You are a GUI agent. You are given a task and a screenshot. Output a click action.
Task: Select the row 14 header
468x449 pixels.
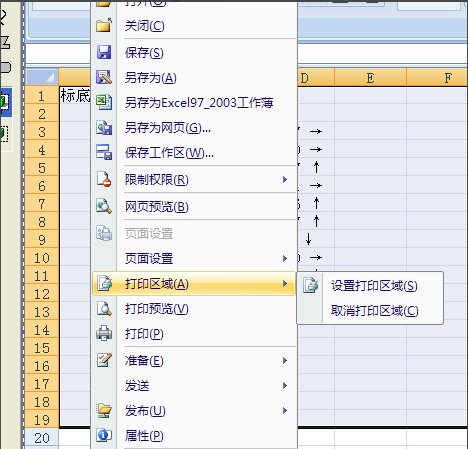[x=42, y=330]
